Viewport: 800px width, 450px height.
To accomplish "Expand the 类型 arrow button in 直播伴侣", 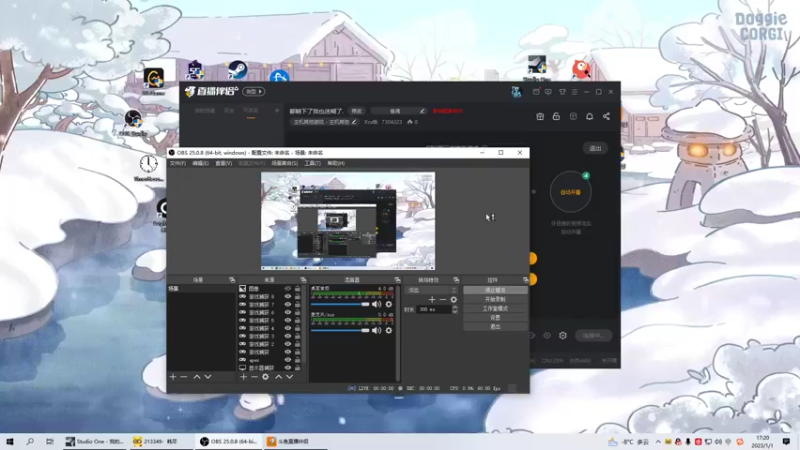I will click(x=254, y=91).
